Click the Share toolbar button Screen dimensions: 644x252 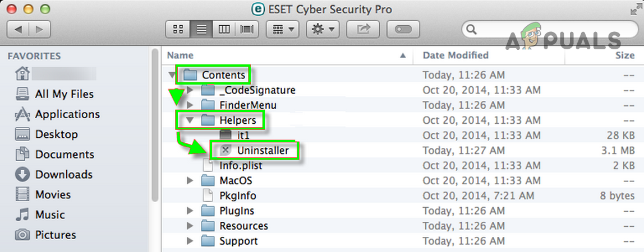tap(364, 29)
